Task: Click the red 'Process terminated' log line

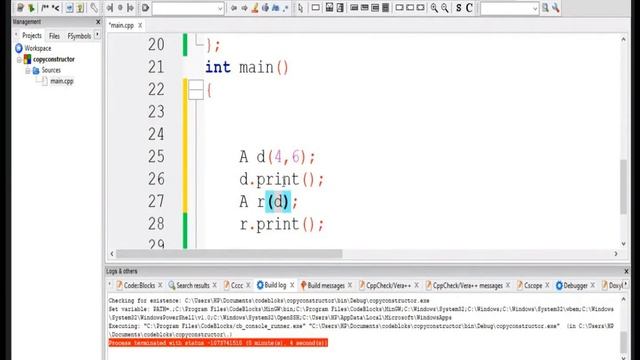Action: pos(218,343)
